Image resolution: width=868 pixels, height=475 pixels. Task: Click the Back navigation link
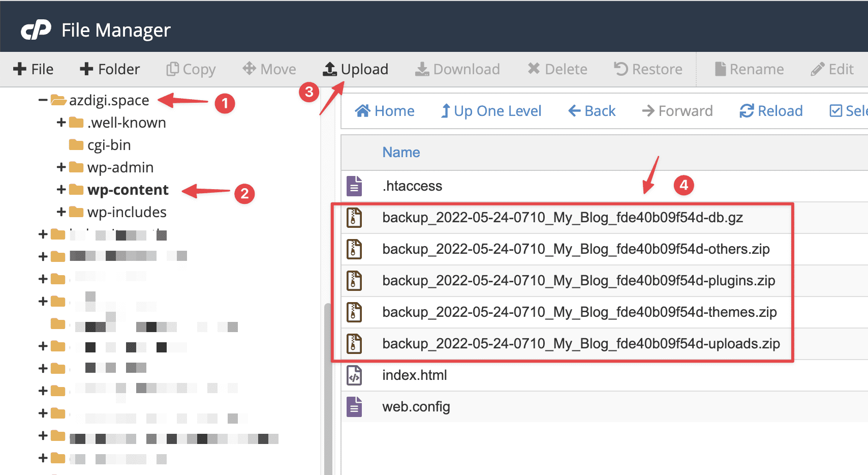click(x=591, y=111)
